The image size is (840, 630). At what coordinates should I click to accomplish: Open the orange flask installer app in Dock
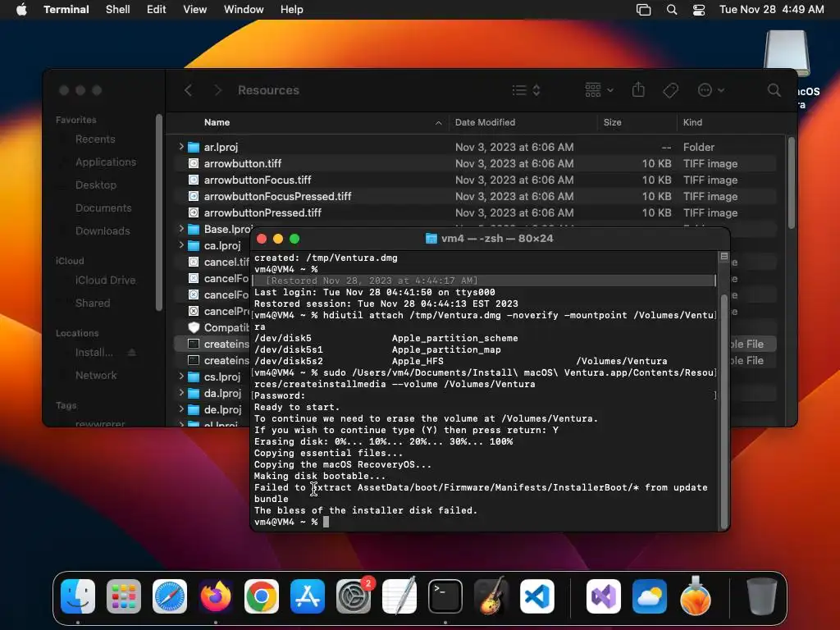[x=696, y=596]
